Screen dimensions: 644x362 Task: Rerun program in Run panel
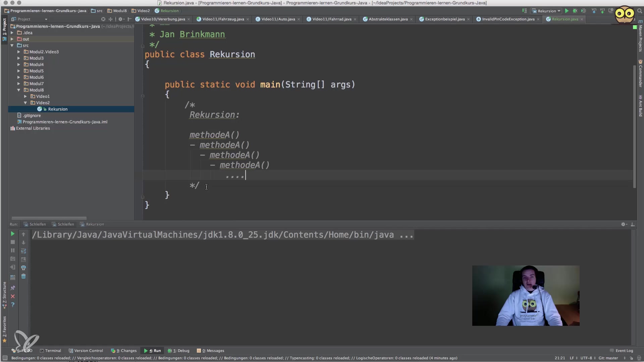[x=13, y=234]
